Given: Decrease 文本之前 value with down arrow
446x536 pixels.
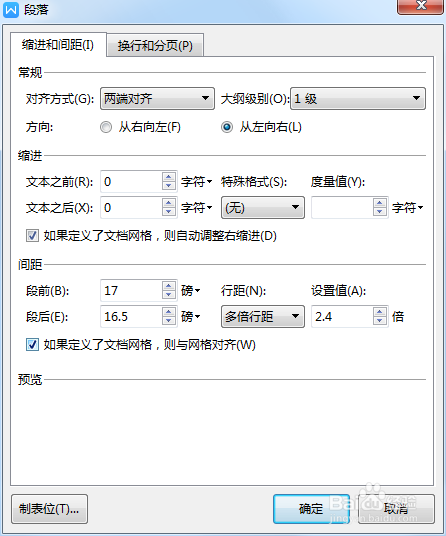Looking at the screenshot, I should 169,186.
